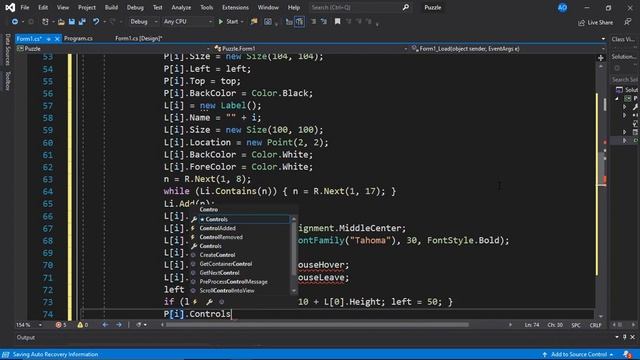Click the Visual Studio logo icon
This screenshot has height=360, width=640.
[10, 7]
